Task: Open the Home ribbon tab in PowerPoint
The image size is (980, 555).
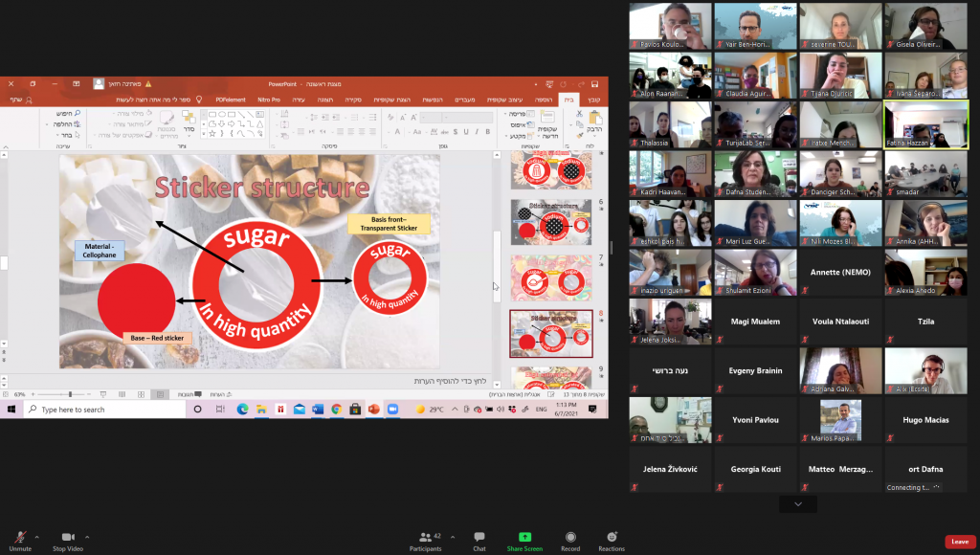Action: click(568, 100)
